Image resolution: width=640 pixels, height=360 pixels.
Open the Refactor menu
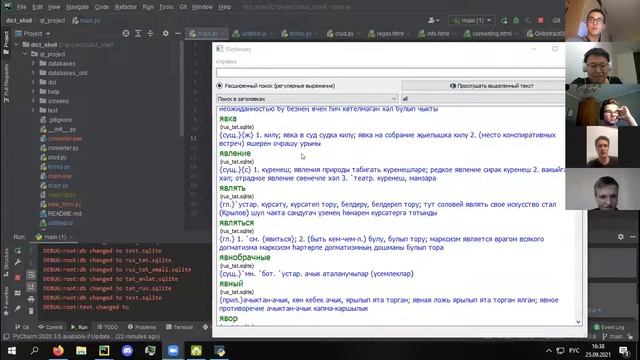tap(126, 7)
